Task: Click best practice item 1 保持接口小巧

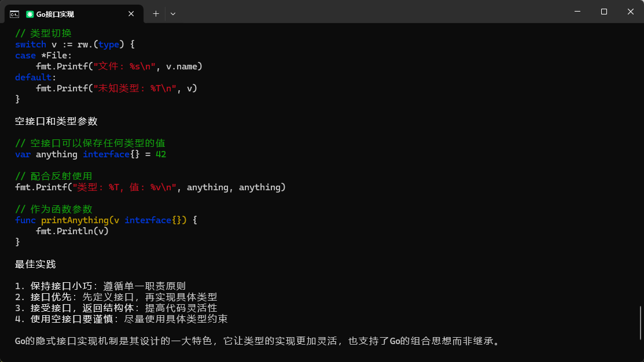Action: pos(100,286)
